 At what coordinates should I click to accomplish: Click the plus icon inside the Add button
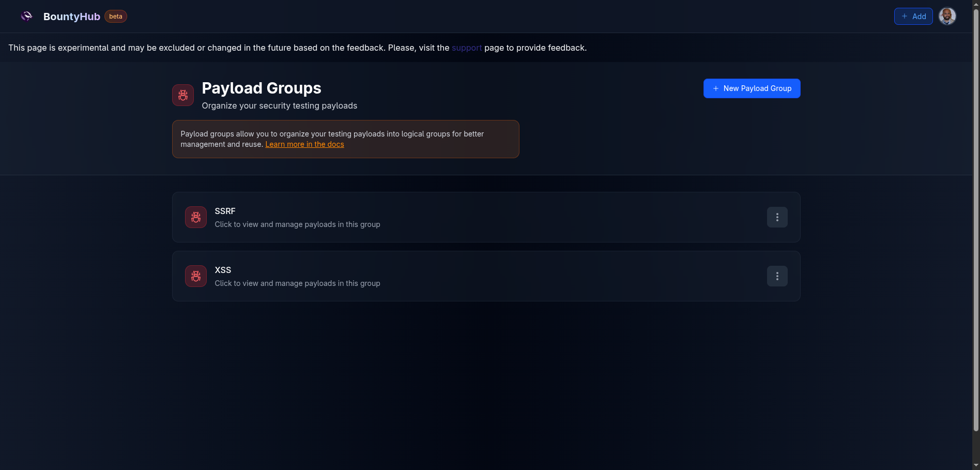click(x=904, y=16)
